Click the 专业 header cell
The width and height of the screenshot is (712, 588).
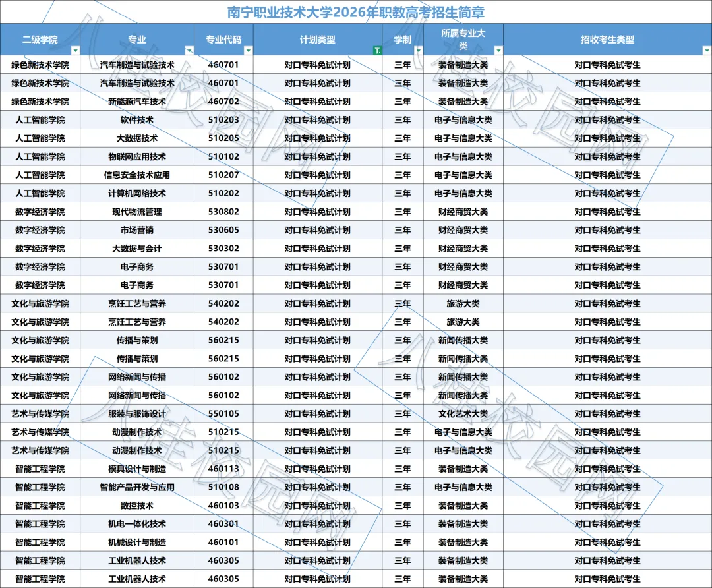point(137,40)
